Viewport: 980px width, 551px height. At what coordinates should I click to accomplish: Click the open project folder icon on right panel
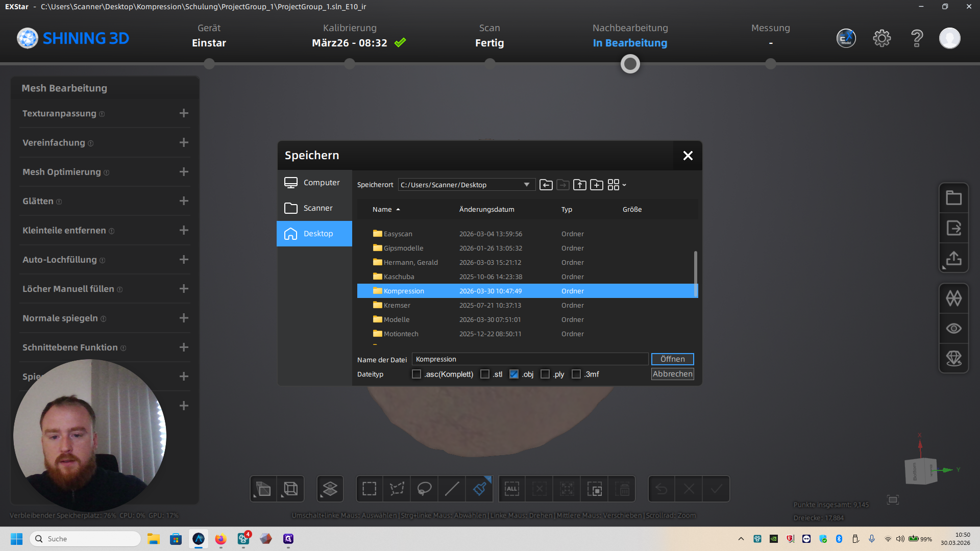point(953,198)
